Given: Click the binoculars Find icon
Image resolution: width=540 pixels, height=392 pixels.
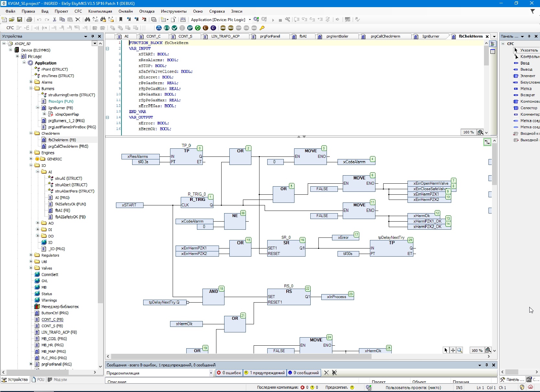Looking at the screenshot, I should [87, 19].
